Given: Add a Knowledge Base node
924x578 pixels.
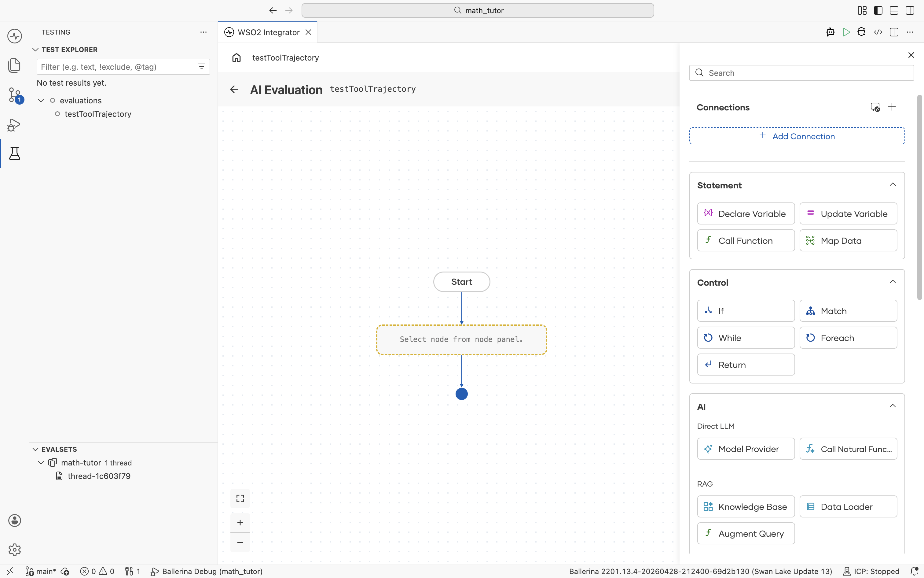Looking at the screenshot, I should click(x=746, y=506).
